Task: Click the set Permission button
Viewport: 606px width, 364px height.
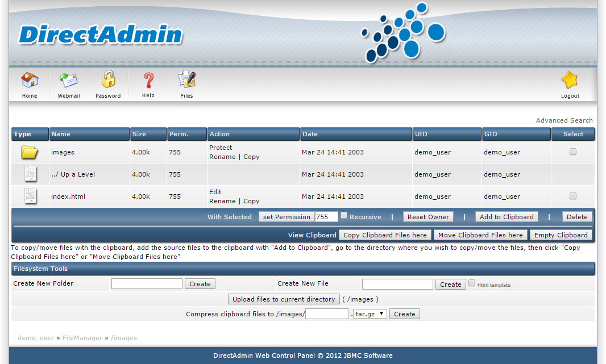Action: (x=287, y=217)
